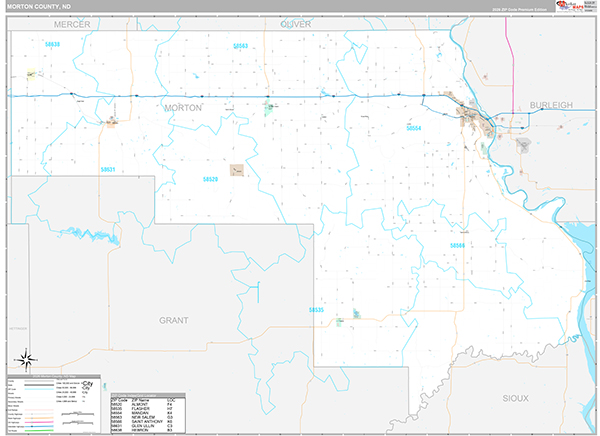Select the MORTON county label

click(x=182, y=107)
